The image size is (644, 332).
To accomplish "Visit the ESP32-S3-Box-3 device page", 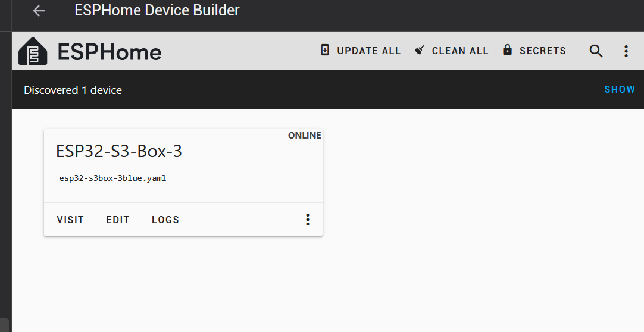I will click(x=70, y=220).
